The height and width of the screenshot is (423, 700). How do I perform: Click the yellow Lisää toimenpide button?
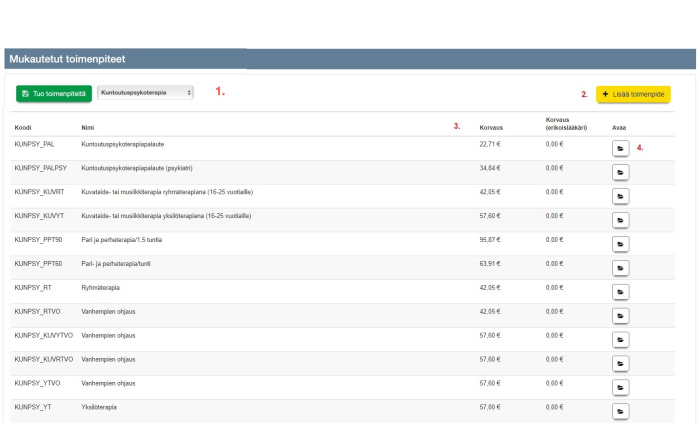coord(633,94)
